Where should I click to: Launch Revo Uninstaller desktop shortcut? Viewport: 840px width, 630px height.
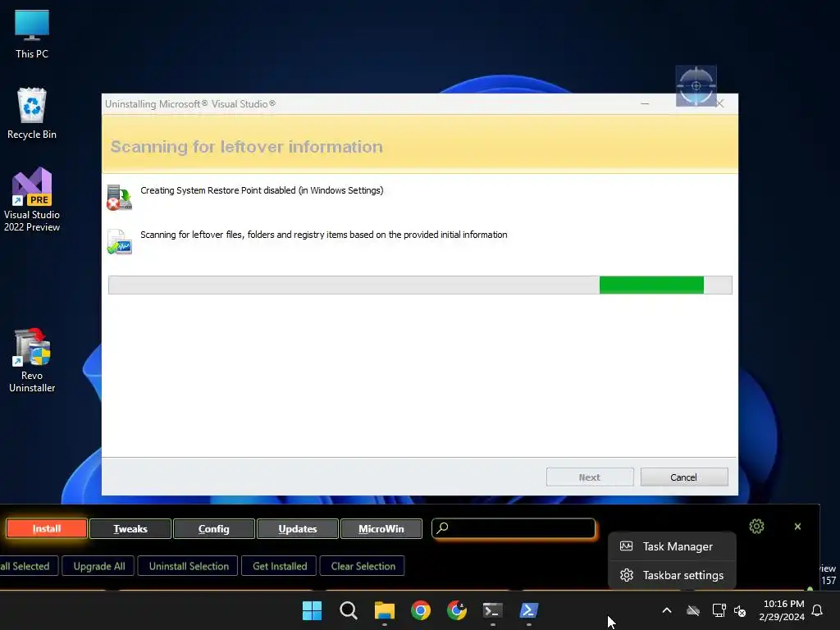click(32, 360)
